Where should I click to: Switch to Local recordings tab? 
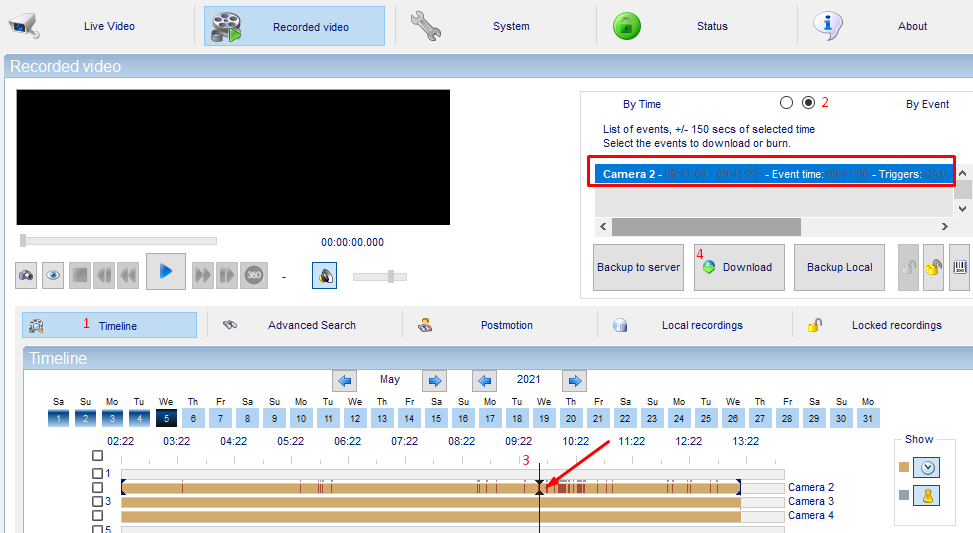point(694,325)
